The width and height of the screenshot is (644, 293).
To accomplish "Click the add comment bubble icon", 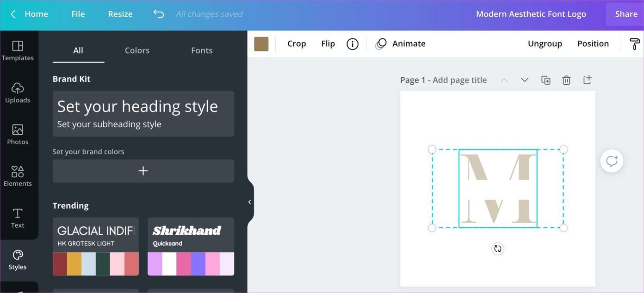I will pyautogui.click(x=612, y=161).
